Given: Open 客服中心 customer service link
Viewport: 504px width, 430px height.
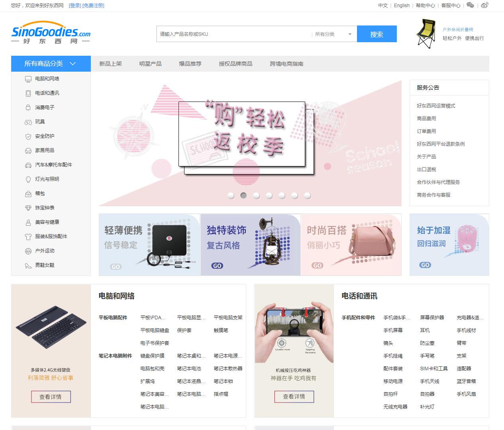Looking at the screenshot, I should (x=451, y=6).
